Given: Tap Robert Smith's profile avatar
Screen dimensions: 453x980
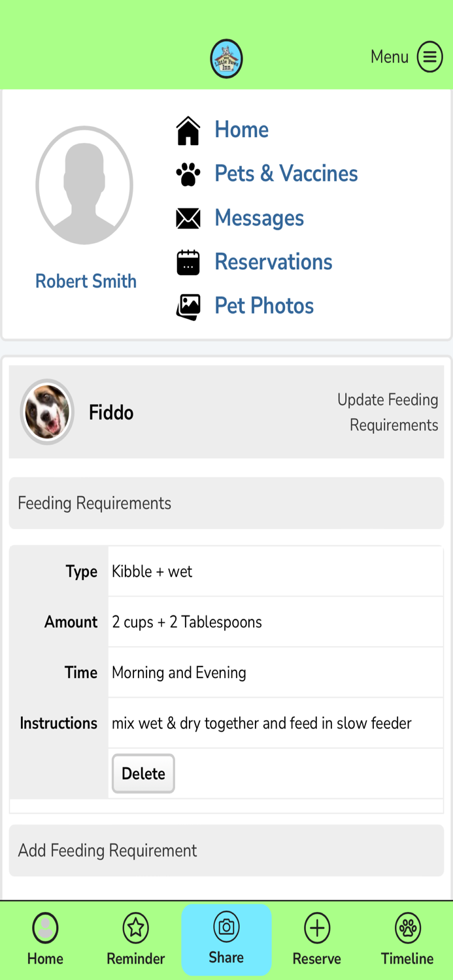Looking at the screenshot, I should tap(84, 186).
